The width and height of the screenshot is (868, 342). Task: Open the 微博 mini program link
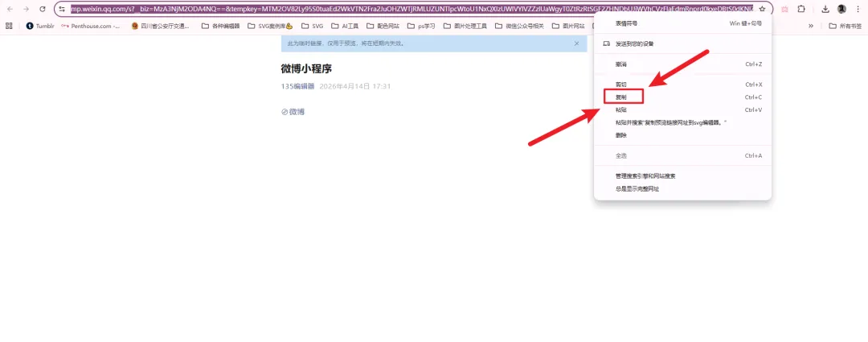click(x=293, y=111)
